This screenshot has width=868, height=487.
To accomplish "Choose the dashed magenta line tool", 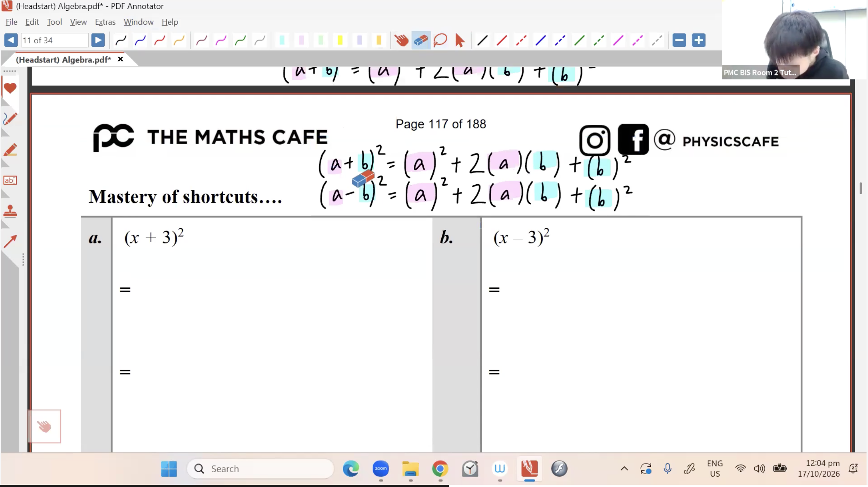I will click(638, 40).
